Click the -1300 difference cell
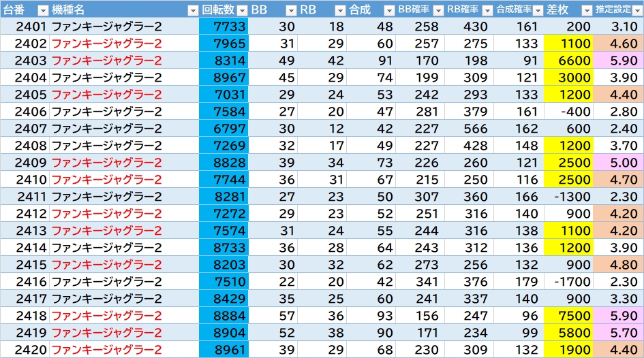644x358 pixels. click(x=568, y=197)
